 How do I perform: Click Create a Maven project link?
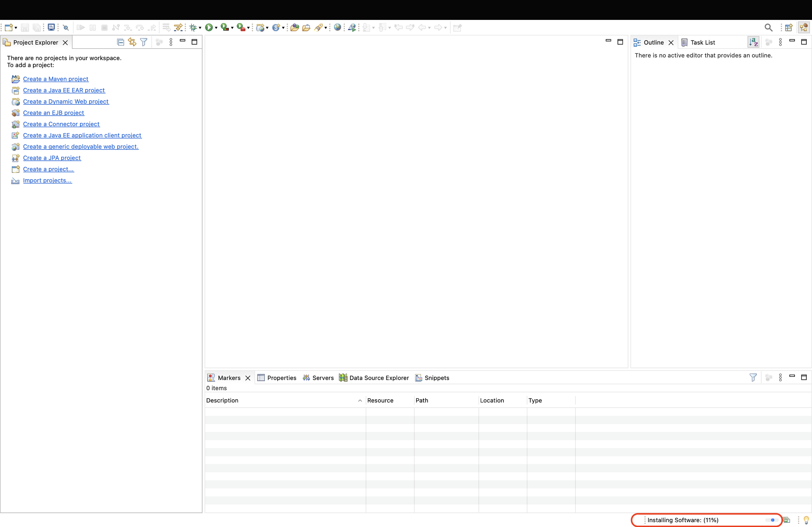click(56, 79)
